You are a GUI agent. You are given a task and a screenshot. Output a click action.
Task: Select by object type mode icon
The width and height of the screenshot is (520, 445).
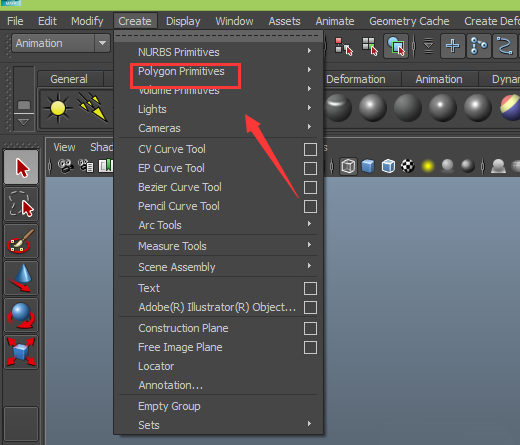coord(370,46)
